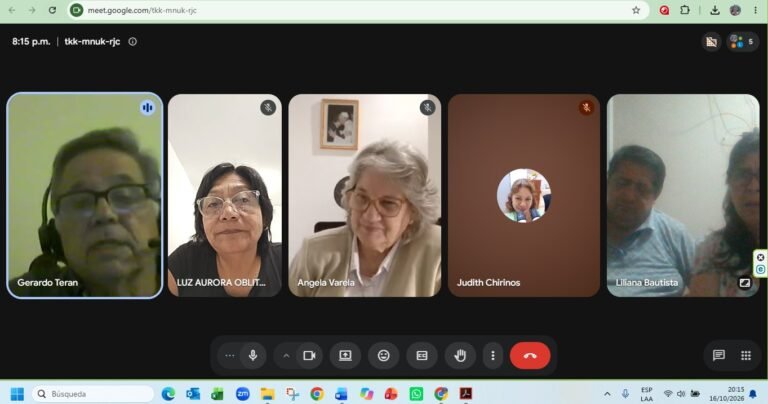The width and height of the screenshot is (768, 404).
Task: Click the Judith Chirinos name label
Action: pos(488,283)
